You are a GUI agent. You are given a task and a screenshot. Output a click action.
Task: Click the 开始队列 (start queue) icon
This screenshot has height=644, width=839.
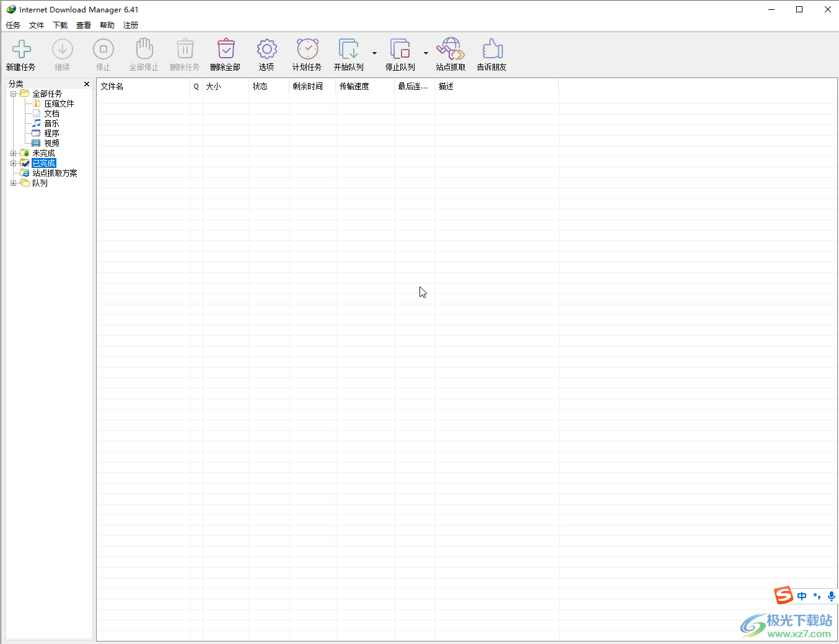[x=349, y=49]
